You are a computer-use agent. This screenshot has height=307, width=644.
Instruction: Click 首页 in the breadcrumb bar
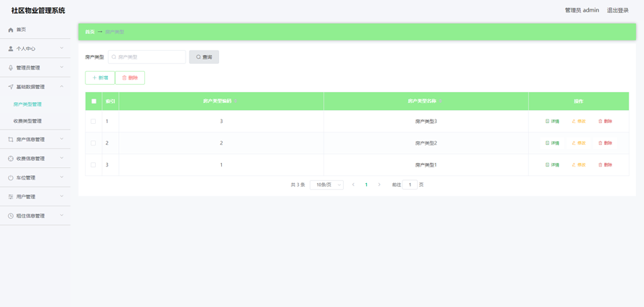click(89, 32)
